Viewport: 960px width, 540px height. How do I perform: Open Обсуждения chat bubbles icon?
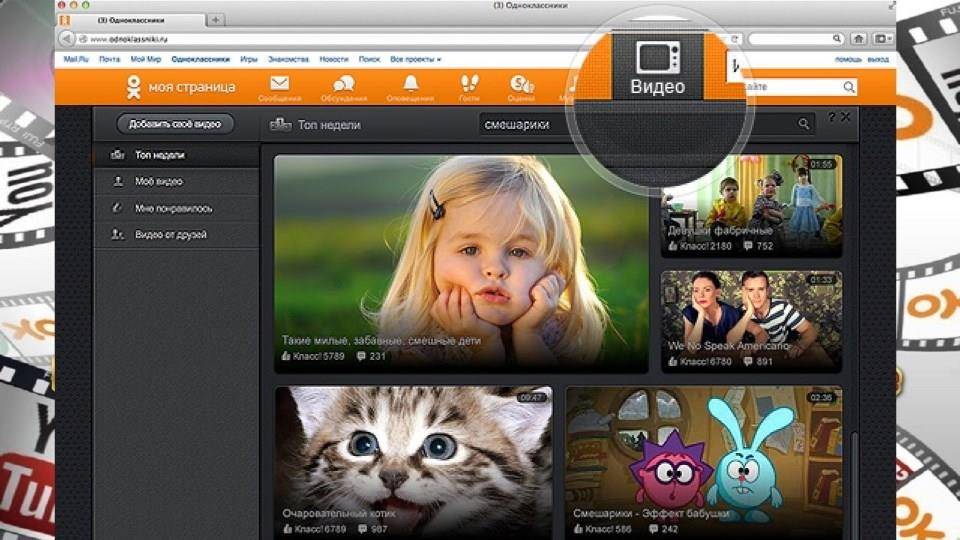[x=343, y=85]
